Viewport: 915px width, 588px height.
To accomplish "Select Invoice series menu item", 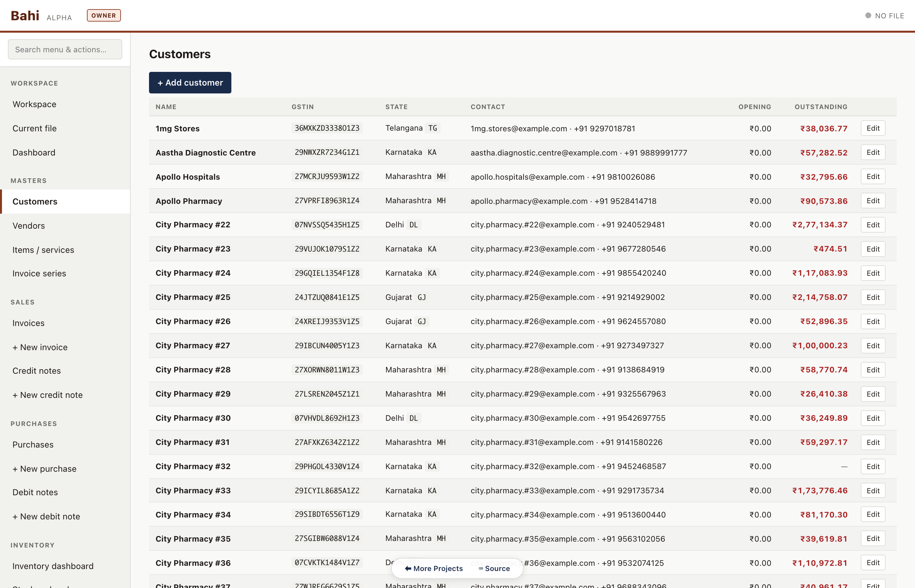I will (39, 273).
